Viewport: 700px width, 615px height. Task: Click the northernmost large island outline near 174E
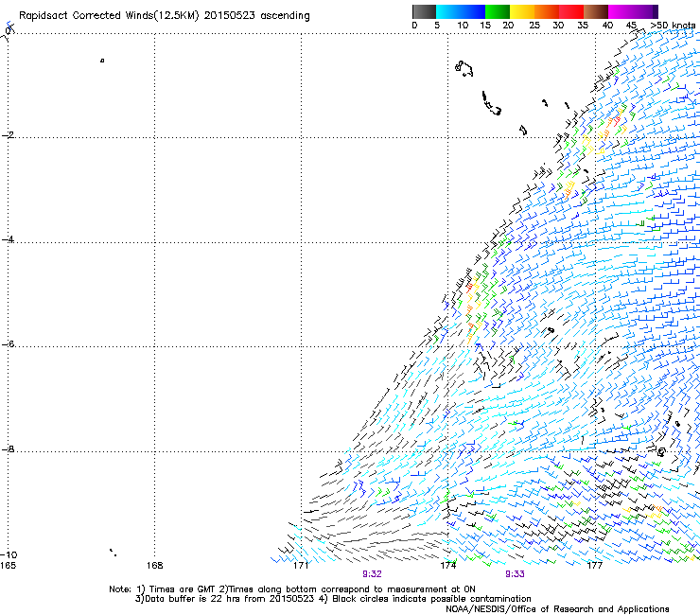[464, 68]
